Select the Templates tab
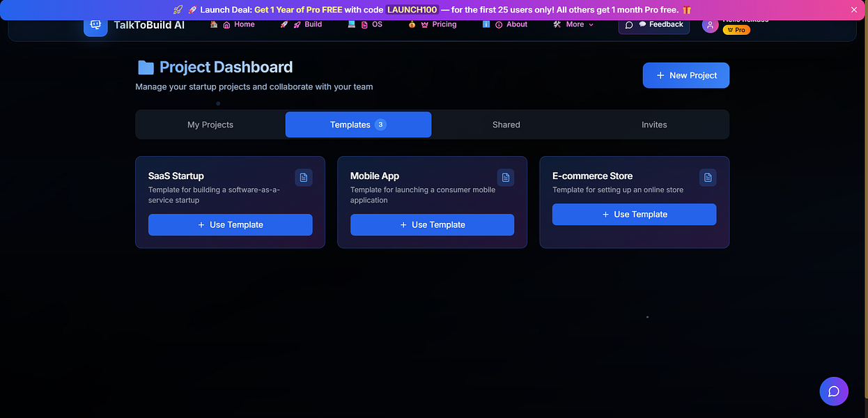This screenshot has height=418, width=868. (x=358, y=125)
